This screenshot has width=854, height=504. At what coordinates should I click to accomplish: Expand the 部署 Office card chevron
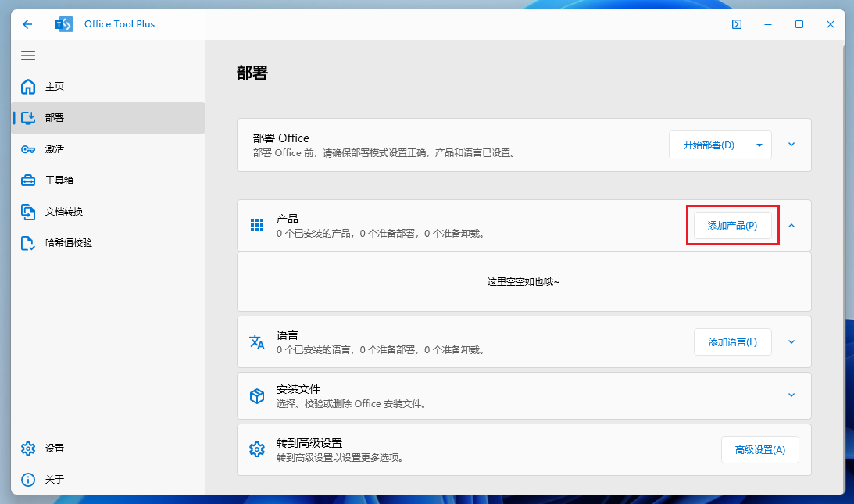point(791,145)
